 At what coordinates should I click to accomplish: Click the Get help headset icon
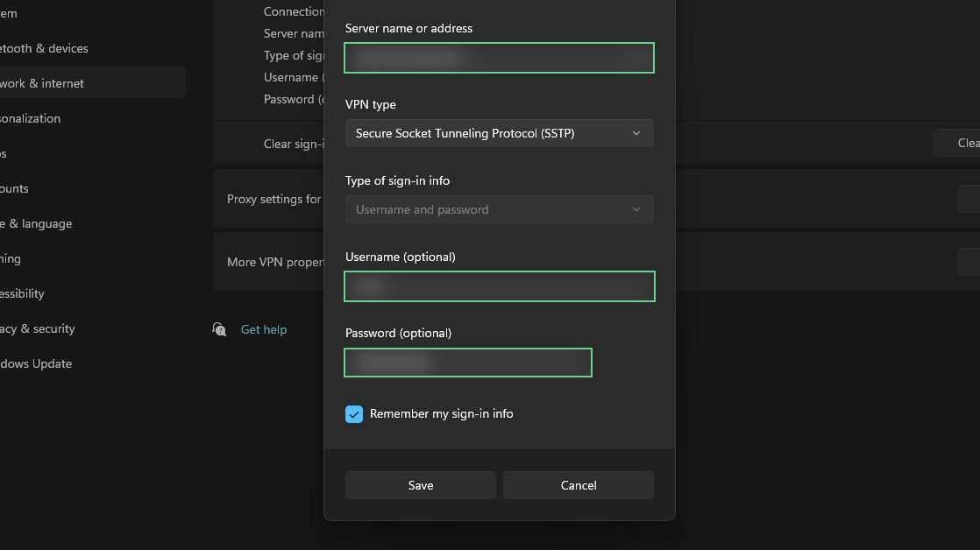219,329
